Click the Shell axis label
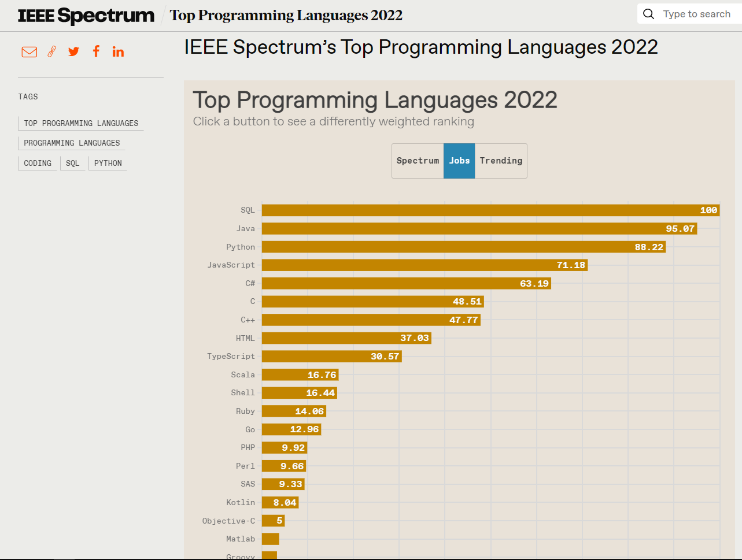Screen dimensions: 742x560 243,392
